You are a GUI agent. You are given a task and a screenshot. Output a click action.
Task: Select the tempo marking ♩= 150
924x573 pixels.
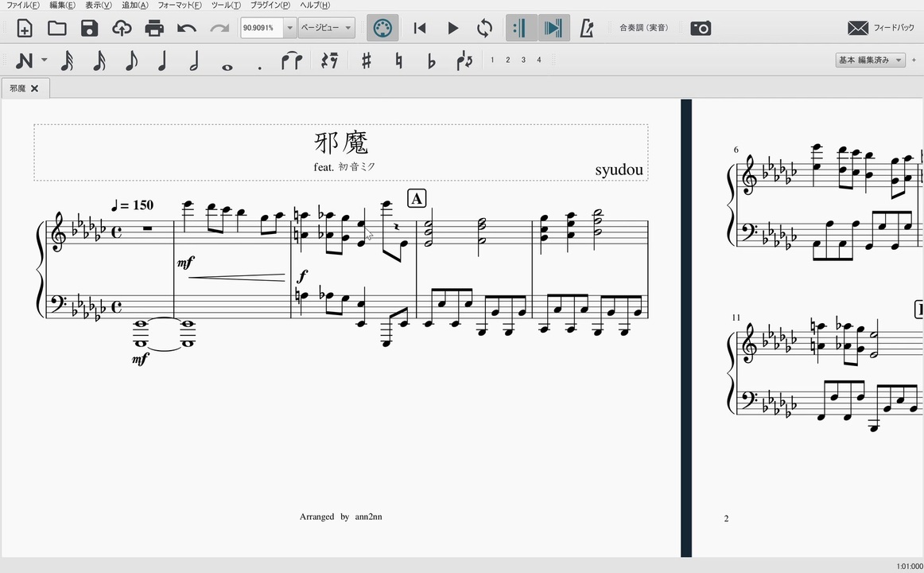point(133,205)
